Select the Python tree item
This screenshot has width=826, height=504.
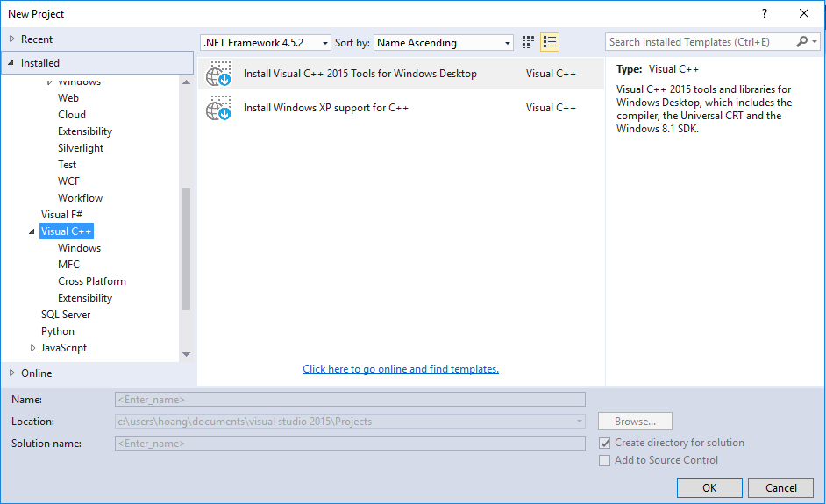click(x=57, y=331)
